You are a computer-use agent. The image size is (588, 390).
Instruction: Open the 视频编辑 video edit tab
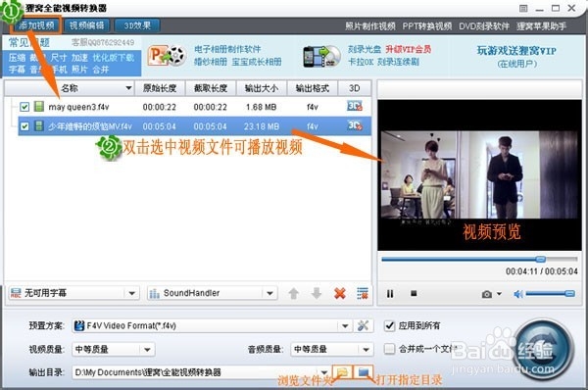pyautogui.click(x=86, y=25)
